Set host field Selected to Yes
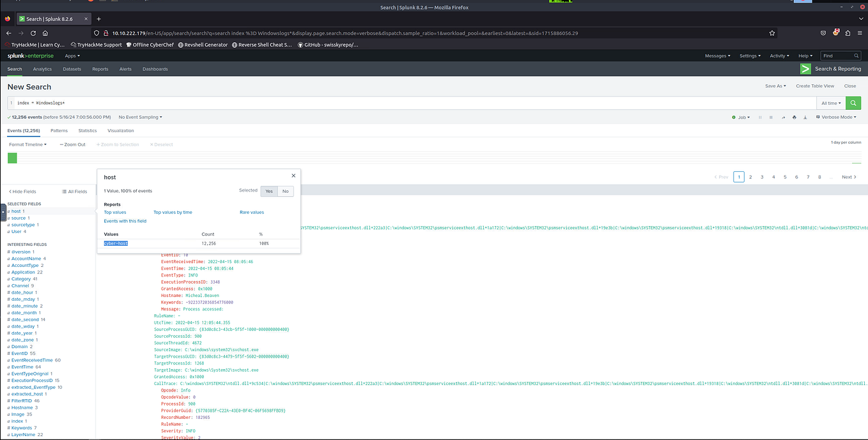 pos(268,191)
